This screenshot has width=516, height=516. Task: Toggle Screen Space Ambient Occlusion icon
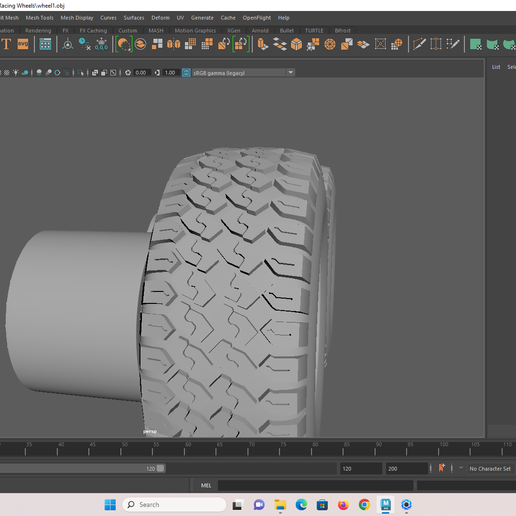click(x=39, y=73)
